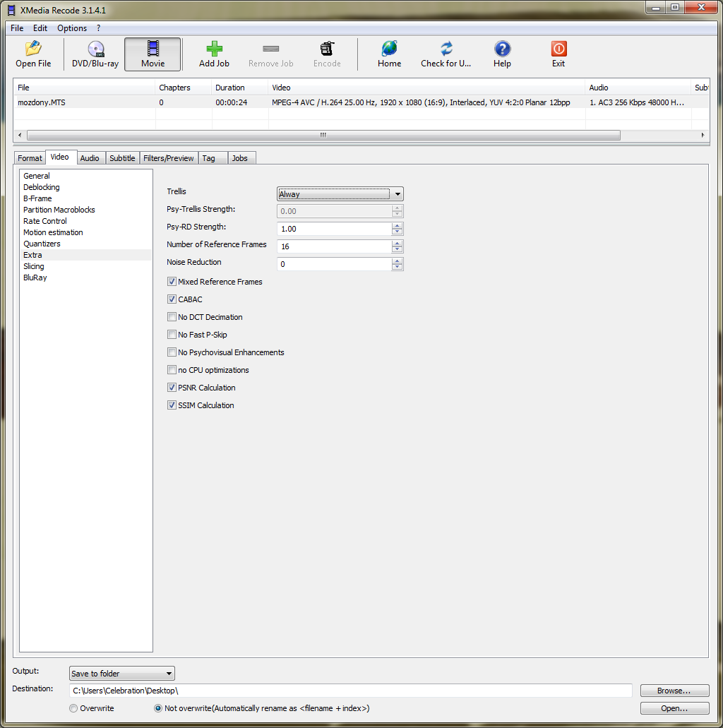Switch to the Subtitle tab
The width and height of the screenshot is (723, 728).
[122, 158]
